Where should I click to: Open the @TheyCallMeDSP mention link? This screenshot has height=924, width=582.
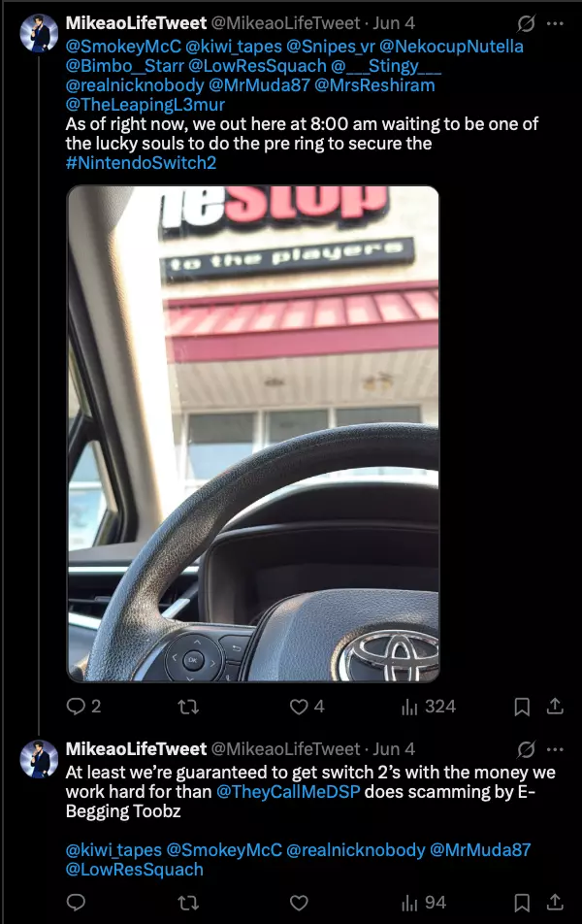pyautogui.click(x=288, y=791)
